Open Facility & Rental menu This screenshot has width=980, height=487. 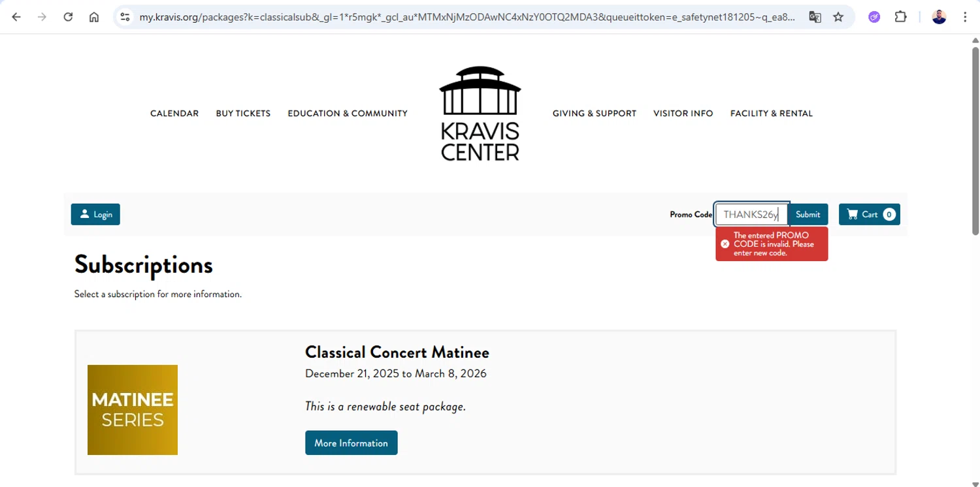772,114
